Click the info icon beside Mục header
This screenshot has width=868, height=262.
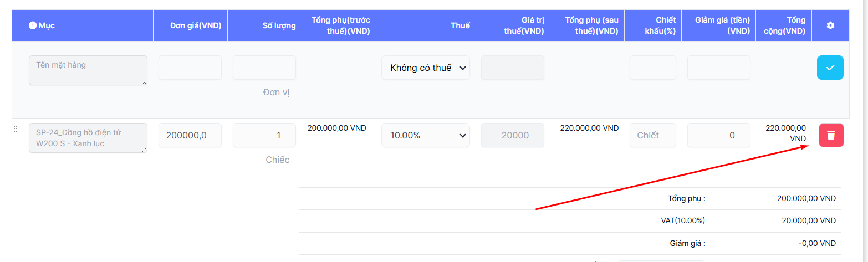32,25
